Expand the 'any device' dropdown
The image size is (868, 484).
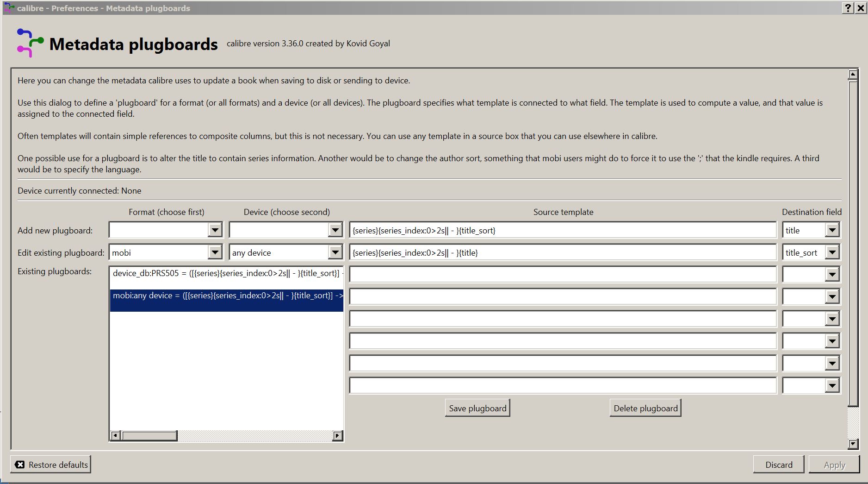pos(335,252)
